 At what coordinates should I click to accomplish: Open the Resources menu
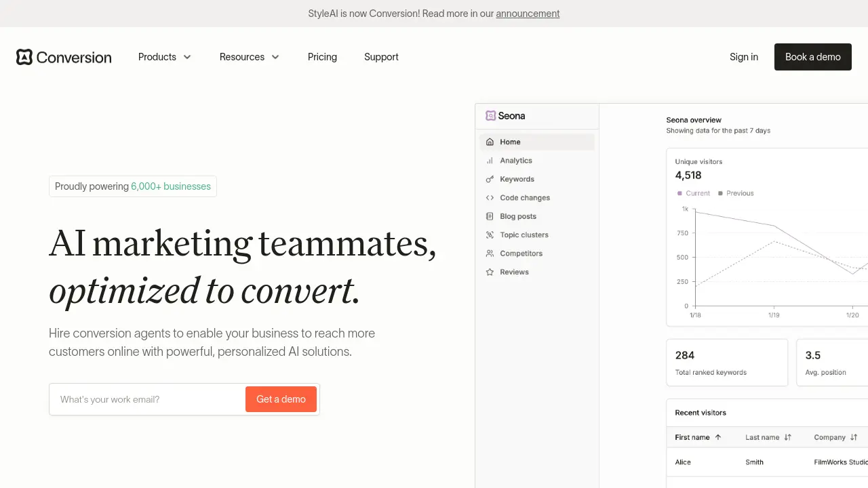[x=250, y=57]
